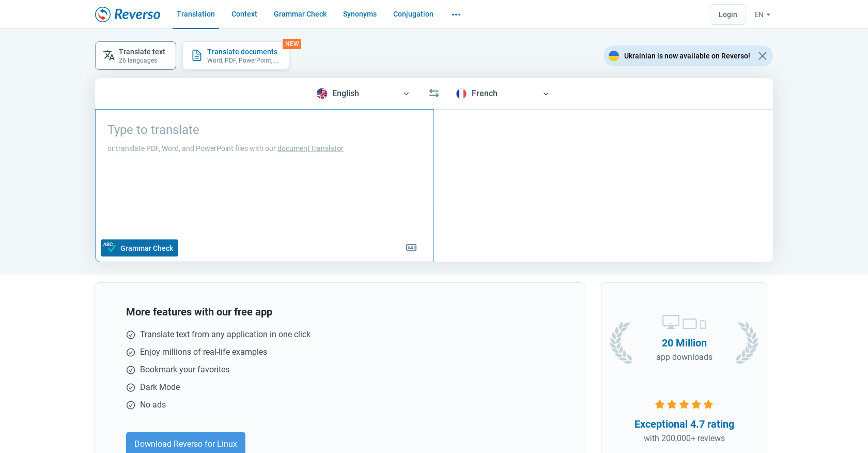The height and width of the screenshot is (453, 868).
Task: Click the Translate documents file icon
Action: pyautogui.click(x=197, y=55)
